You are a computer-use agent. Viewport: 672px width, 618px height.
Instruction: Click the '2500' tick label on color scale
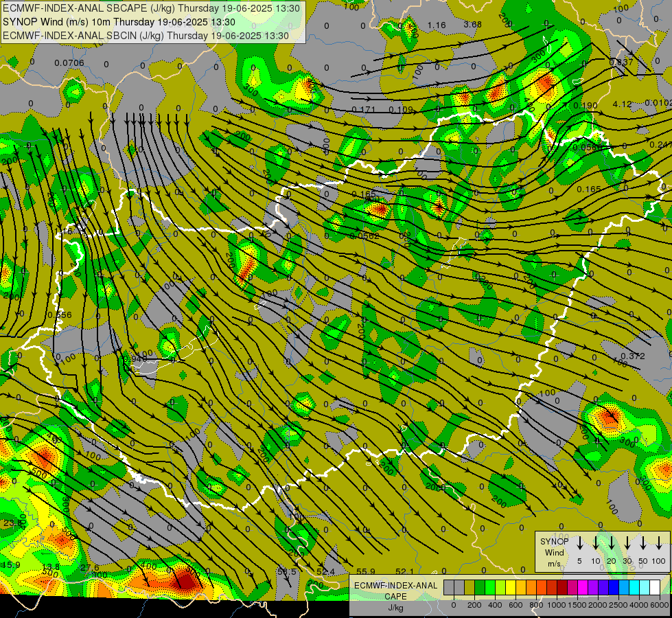618,605
